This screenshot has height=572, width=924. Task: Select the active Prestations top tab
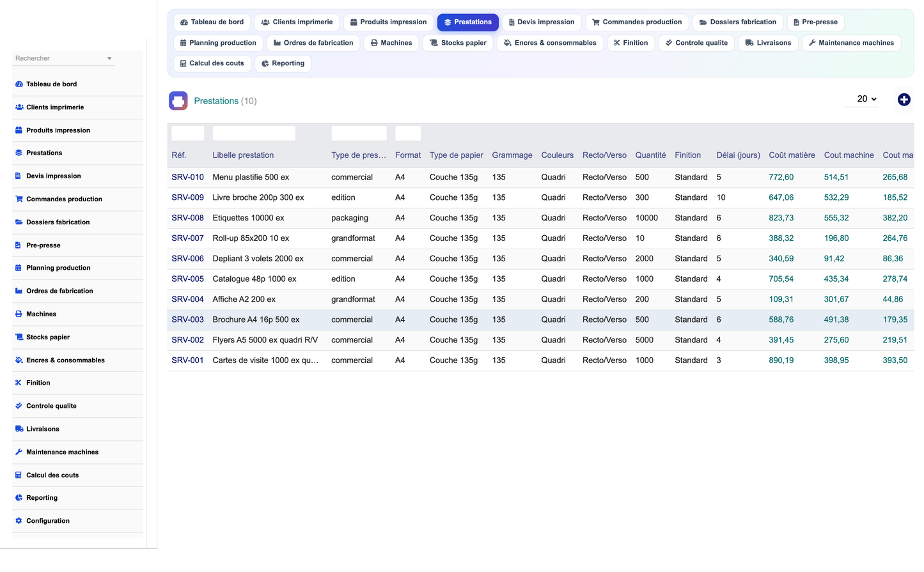468,22
